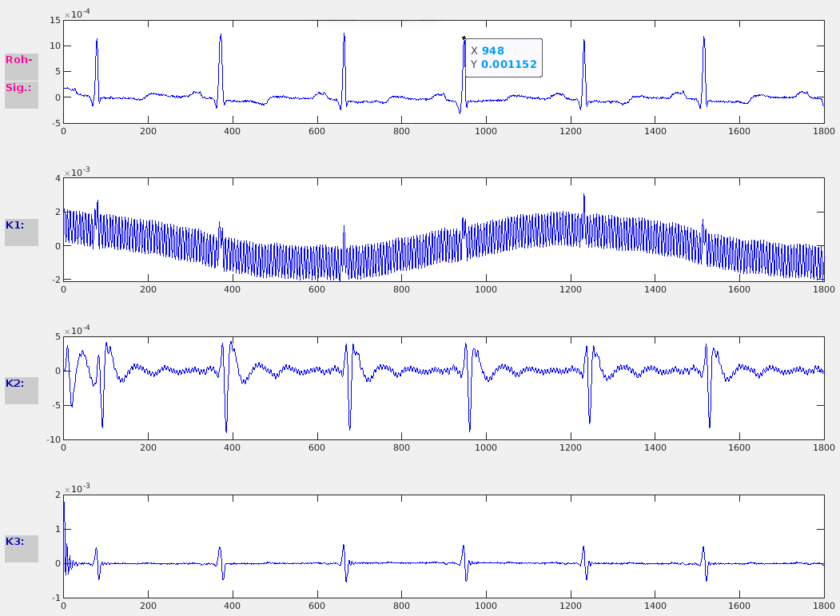Click the K3 peak near x=665

[x=344, y=546]
